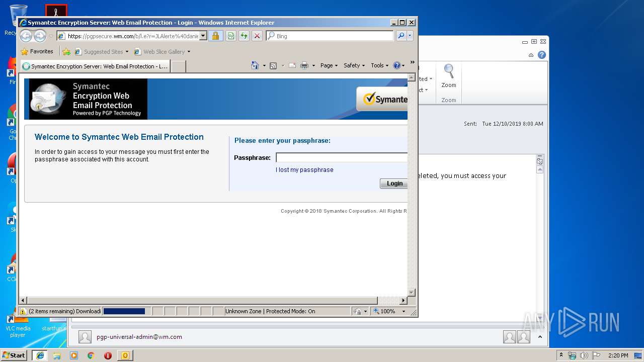Click the page vertical scrollbar down arrow
This screenshot has width=644, height=362.
(x=411, y=292)
